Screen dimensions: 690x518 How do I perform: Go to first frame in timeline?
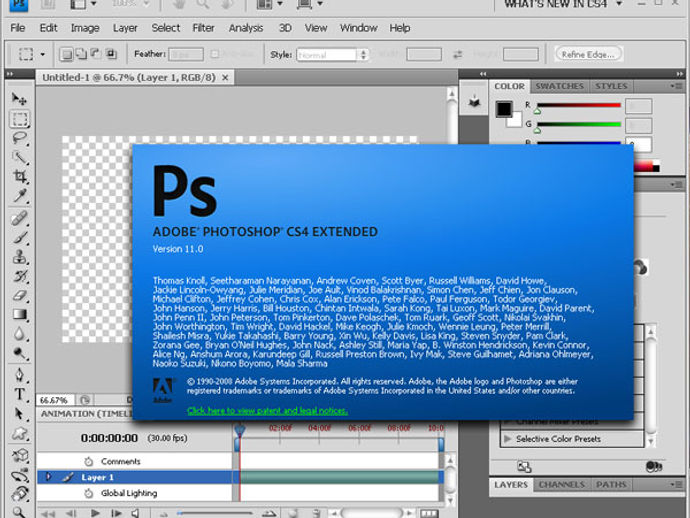pyautogui.click(x=48, y=514)
